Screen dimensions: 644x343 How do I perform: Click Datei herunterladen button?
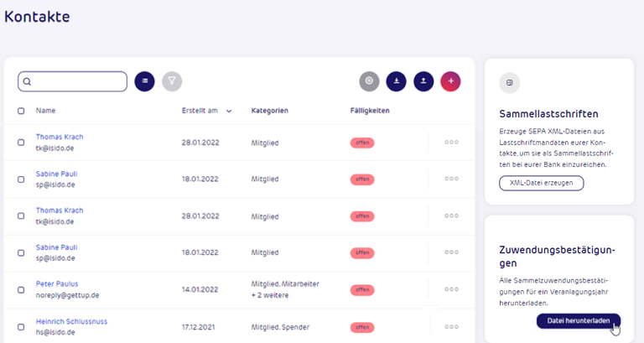(579, 321)
